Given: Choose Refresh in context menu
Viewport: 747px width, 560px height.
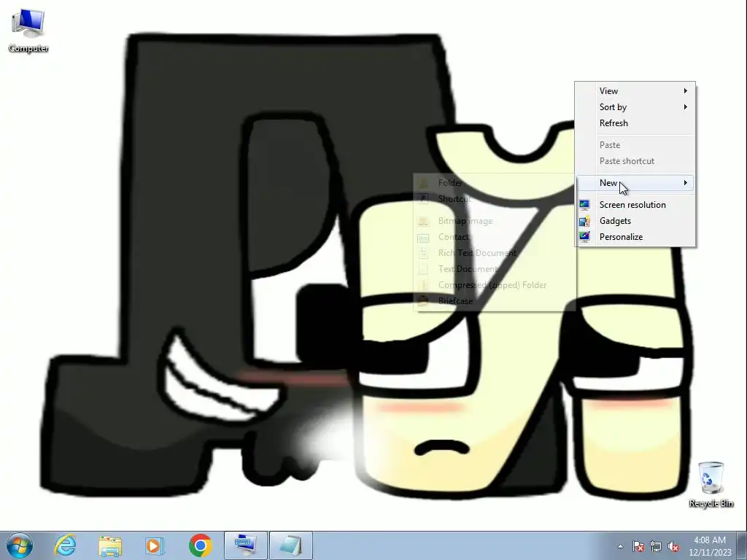Looking at the screenshot, I should tap(635, 123).
